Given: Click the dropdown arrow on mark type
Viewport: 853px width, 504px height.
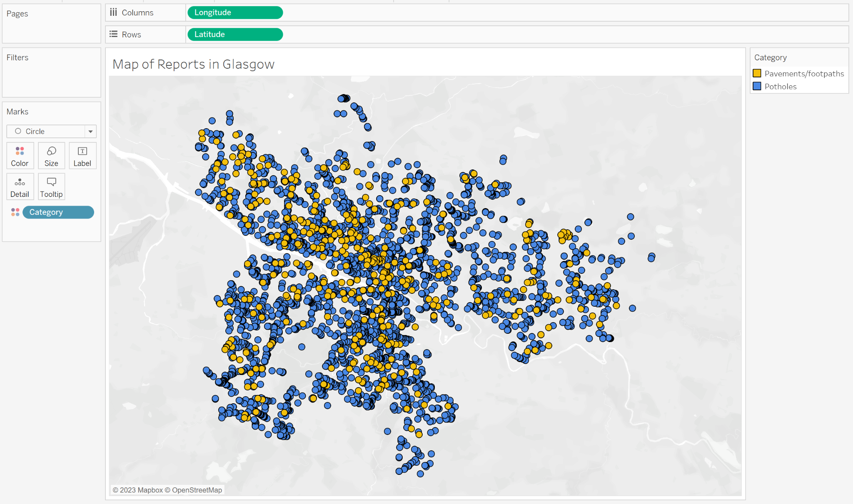Looking at the screenshot, I should click(x=90, y=132).
